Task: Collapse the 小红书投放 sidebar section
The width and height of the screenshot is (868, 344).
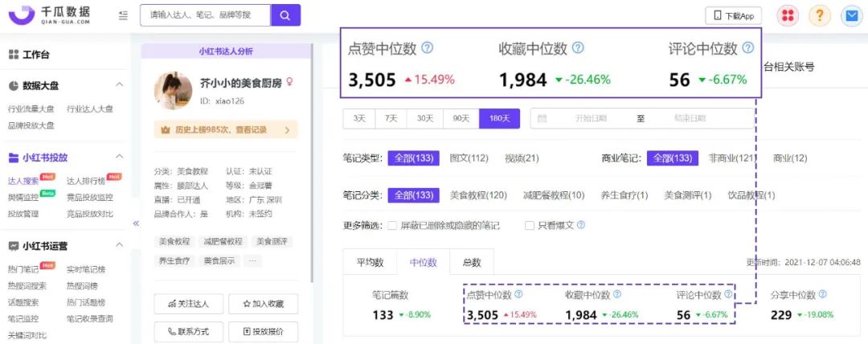Action: 119,158
